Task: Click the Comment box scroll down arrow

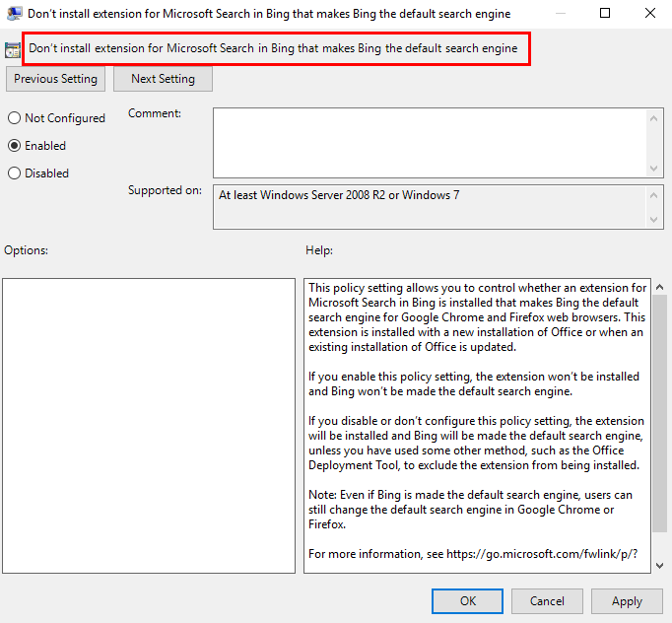Action: pos(653,169)
